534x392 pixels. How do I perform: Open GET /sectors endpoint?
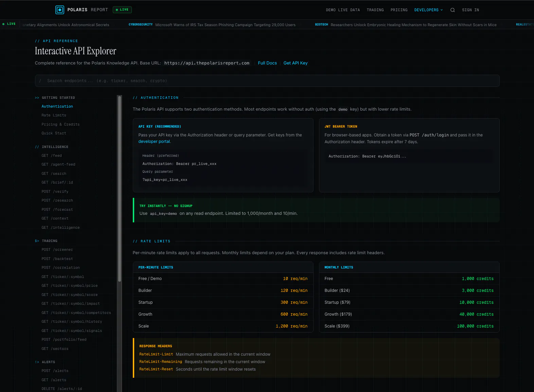tap(55, 349)
